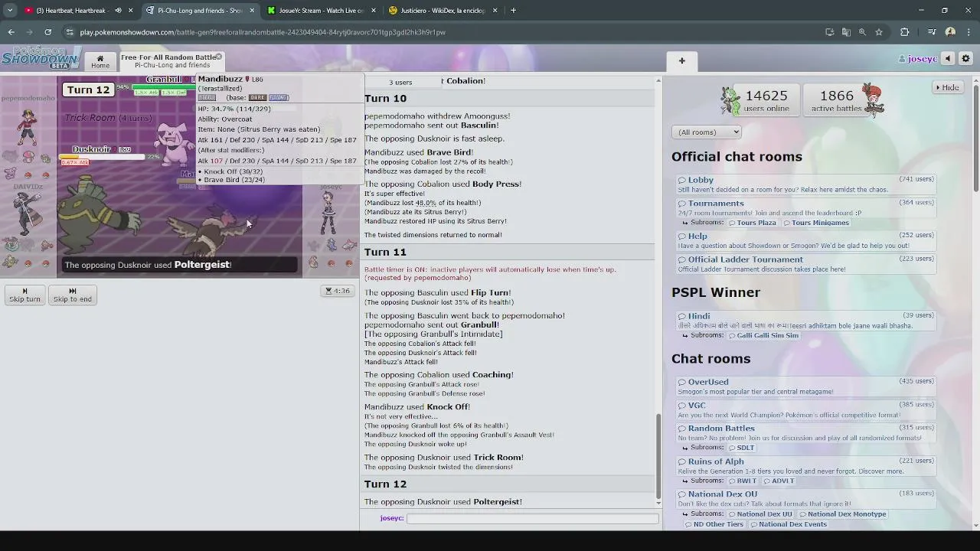Image resolution: width=980 pixels, height=551 pixels.
Task: Open the Galli Galli Sim Sim subroom
Action: pyautogui.click(x=763, y=335)
